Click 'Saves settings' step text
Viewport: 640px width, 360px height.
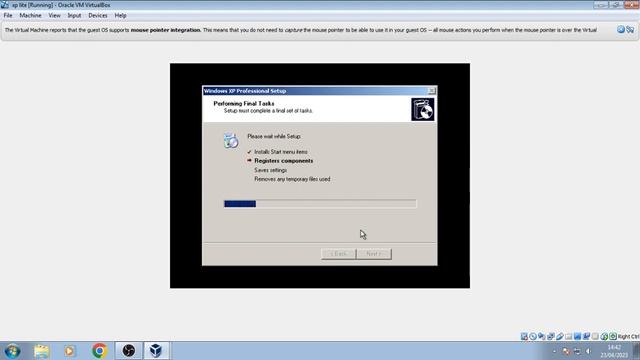(x=271, y=170)
